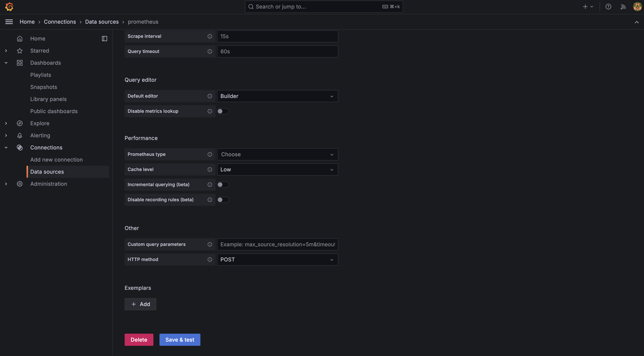644x356 pixels.
Task: Go to Library panels in sidebar
Action: [x=48, y=99]
